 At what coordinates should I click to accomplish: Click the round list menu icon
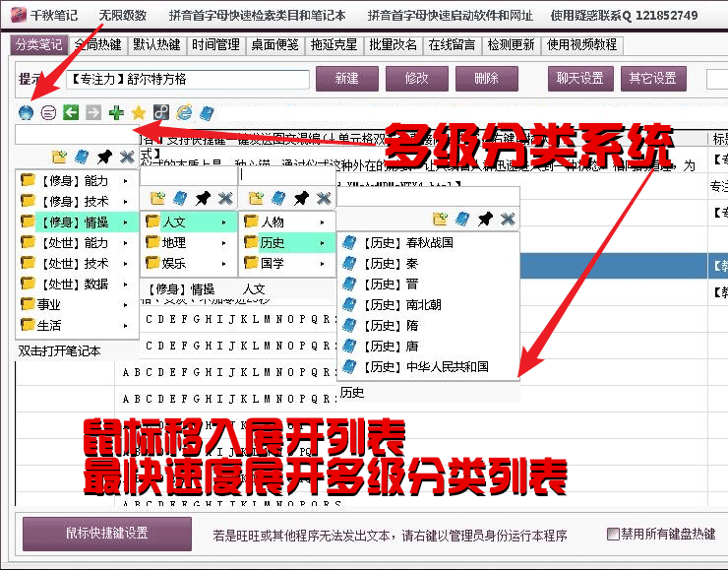(x=48, y=112)
